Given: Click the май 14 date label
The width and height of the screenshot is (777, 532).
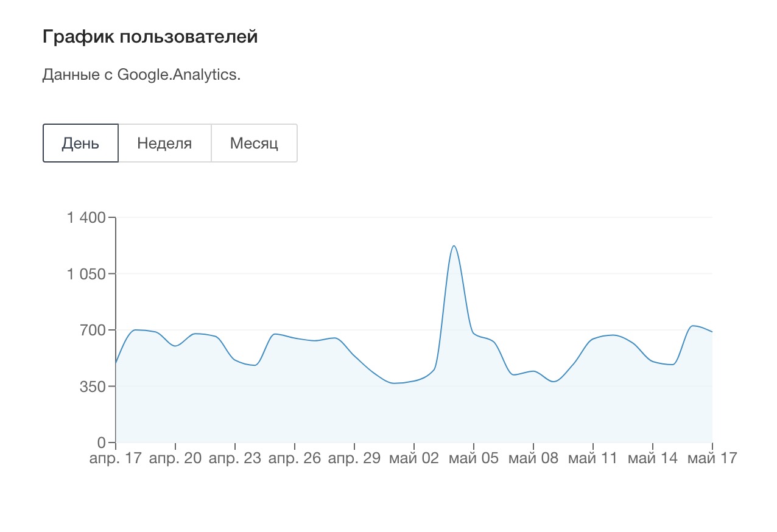Looking at the screenshot, I should coord(652,458).
